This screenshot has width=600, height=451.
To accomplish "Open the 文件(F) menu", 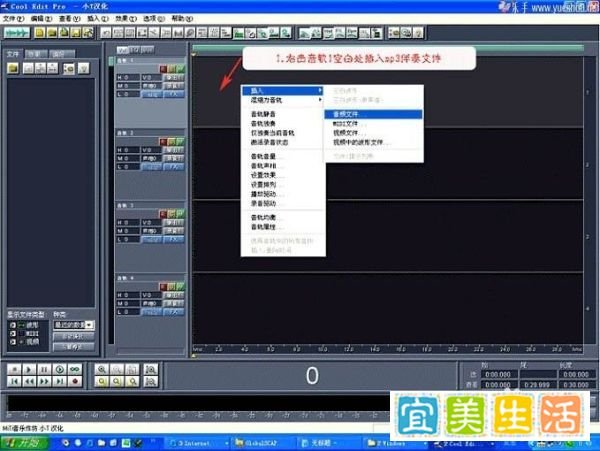I will click(x=13, y=18).
